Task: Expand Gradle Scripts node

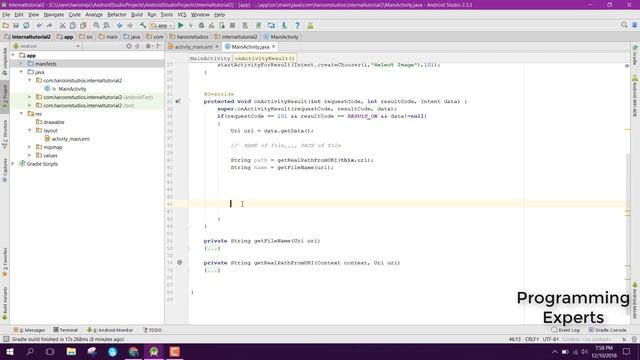Action: pos(13,164)
